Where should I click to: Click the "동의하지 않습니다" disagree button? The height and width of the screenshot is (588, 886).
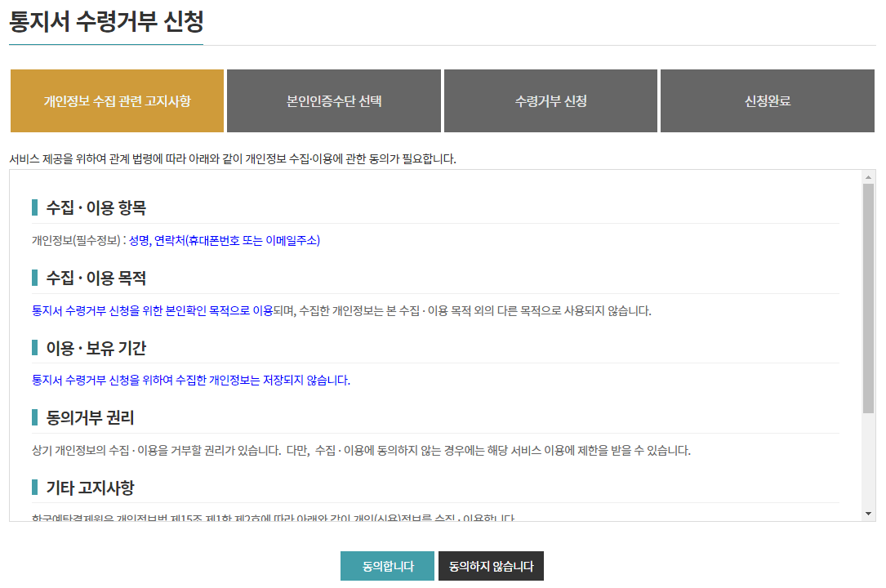(x=491, y=565)
